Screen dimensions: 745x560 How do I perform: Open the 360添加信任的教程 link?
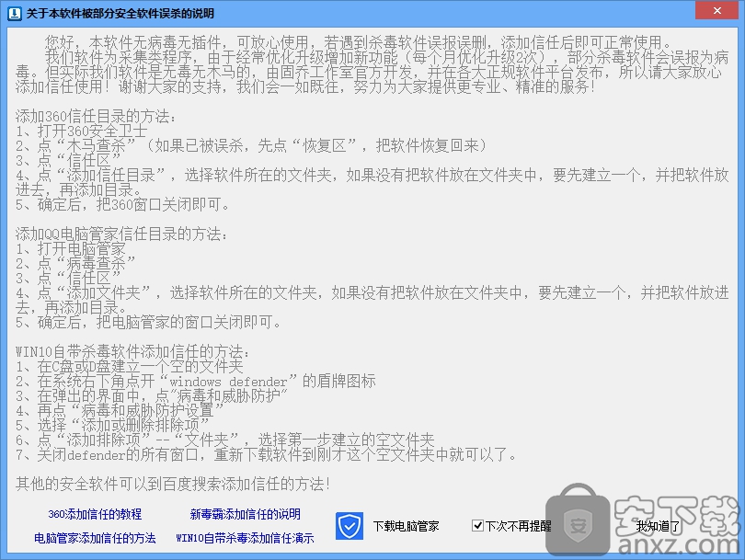(95, 514)
